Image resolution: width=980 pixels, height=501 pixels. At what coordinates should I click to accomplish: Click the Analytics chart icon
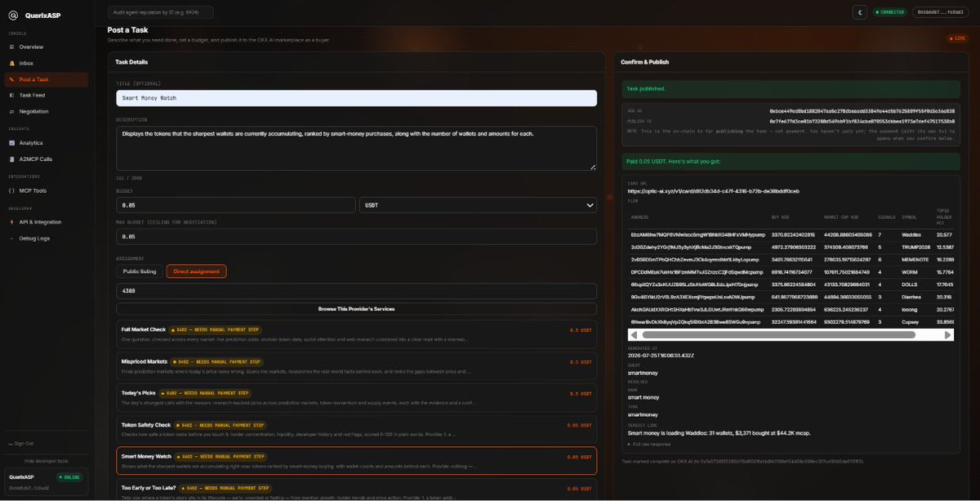11,143
